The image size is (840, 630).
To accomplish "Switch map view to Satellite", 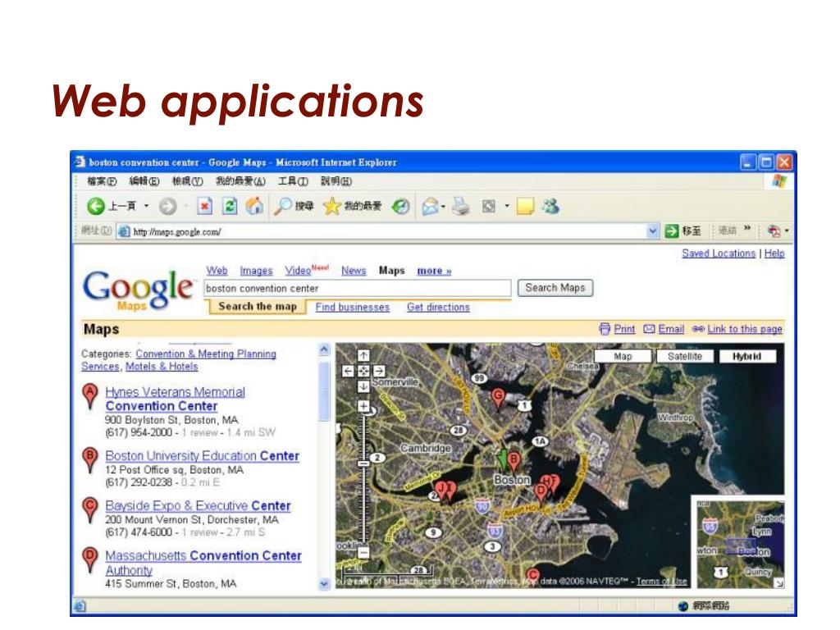I will click(685, 356).
